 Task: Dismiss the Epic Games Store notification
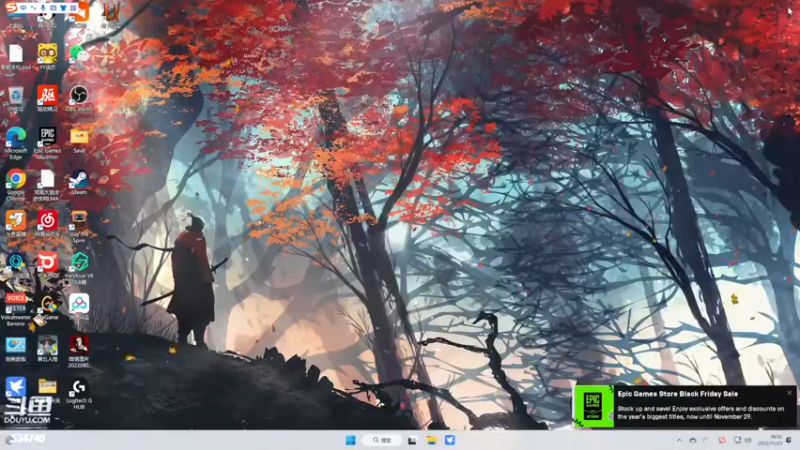789,393
